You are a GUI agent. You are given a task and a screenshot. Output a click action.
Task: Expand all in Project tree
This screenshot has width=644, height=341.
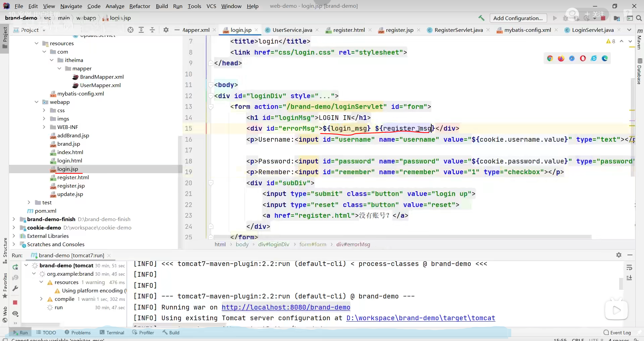(141, 30)
